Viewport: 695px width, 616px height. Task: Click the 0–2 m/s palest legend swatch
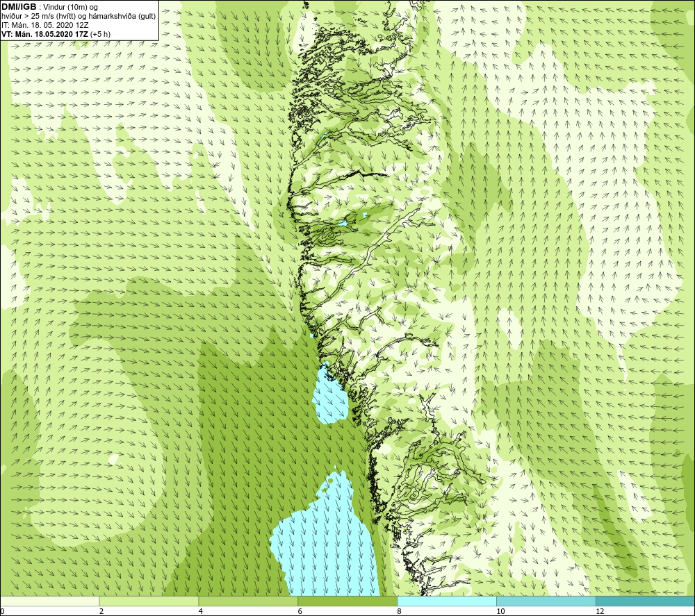(x=49, y=601)
